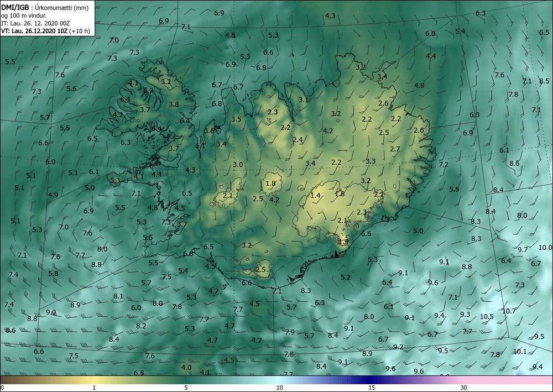The height and width of the screenshot is (392, 553).
Task: Click the map value '7.2'
Action: tap(444, 165)
